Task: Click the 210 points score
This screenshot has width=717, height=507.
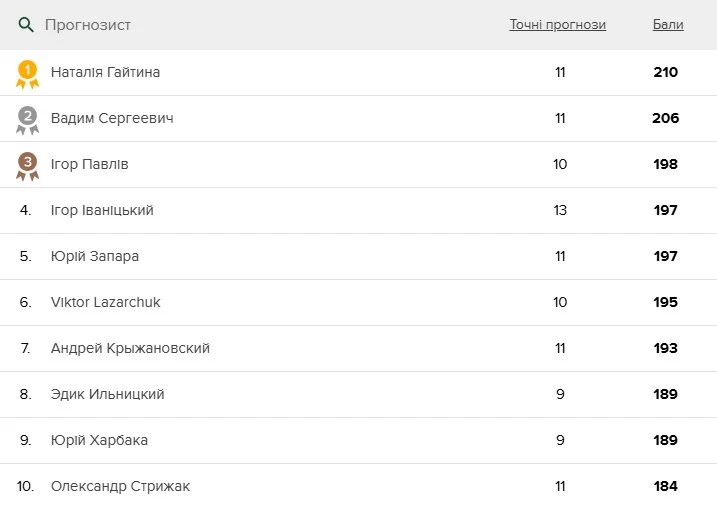Action: [665, 73]
